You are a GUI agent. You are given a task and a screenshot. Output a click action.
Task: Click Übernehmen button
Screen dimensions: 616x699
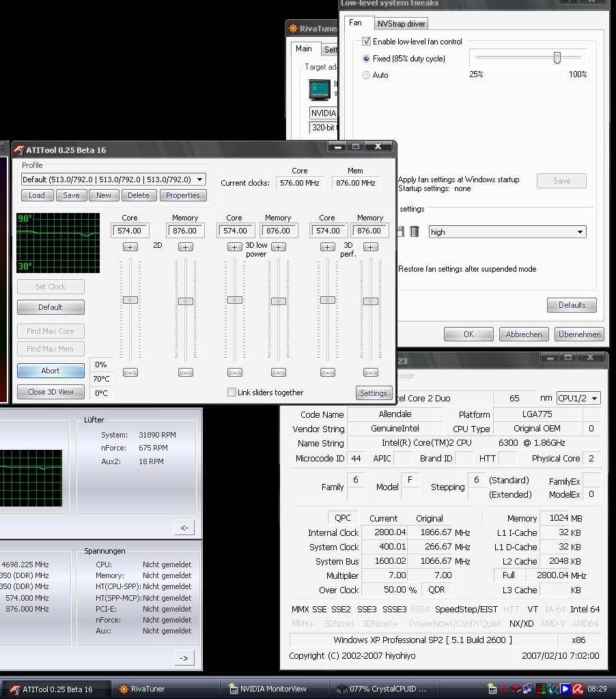pyautogui.click(x=579, y=334)
